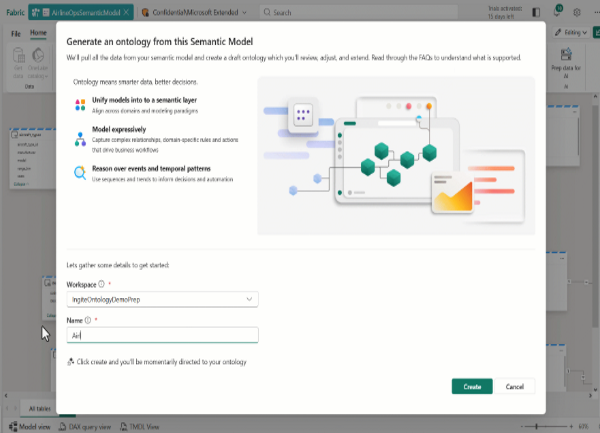This screenshot has width=600, height=433.
Task: Click the Unify models semantic layer icon
Action: (x=80, y=104)
